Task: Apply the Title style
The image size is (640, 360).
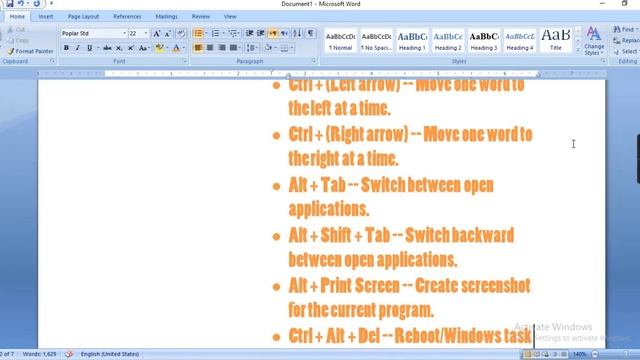Action: point(556,41)
